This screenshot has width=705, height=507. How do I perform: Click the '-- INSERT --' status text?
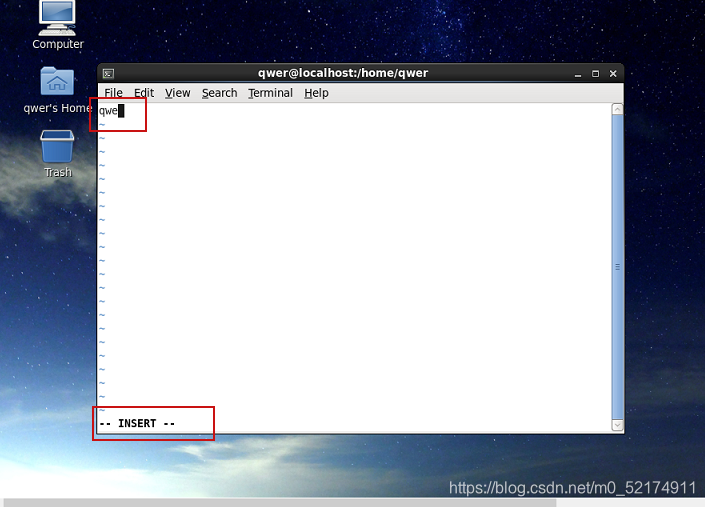point(137,423)
